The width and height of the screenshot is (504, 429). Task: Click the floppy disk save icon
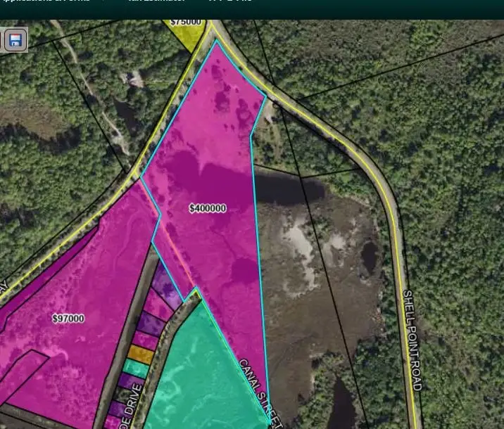(x=15, y=40)
